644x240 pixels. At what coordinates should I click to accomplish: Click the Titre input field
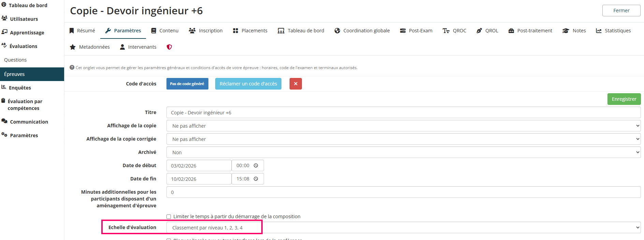(403, 112)
